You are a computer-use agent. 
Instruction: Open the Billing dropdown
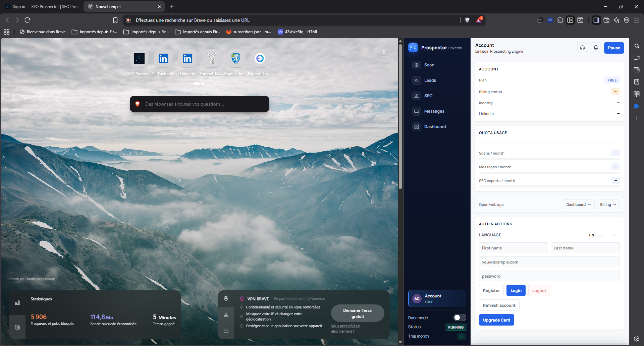pos(608,205)
